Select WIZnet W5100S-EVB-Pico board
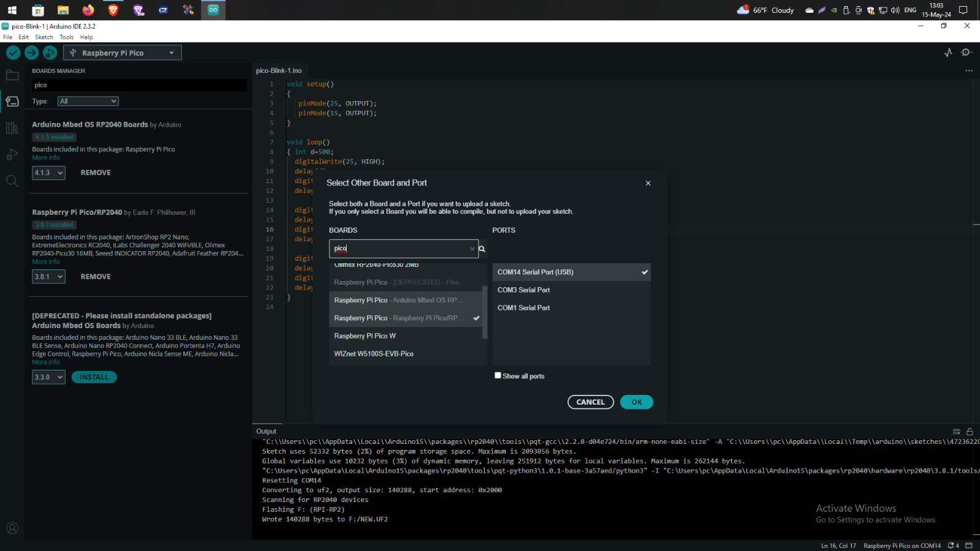Viewport: 980px width, 551px height. [406, 353]
